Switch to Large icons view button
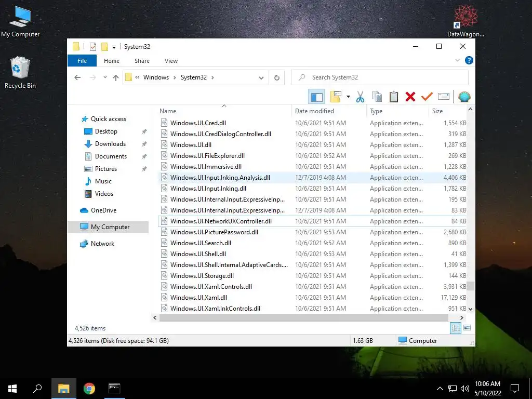 tap(467, 328)
